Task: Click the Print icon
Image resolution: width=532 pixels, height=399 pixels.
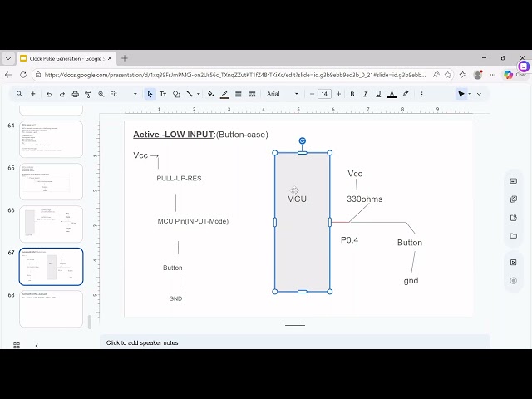Action: coord(76,94)
